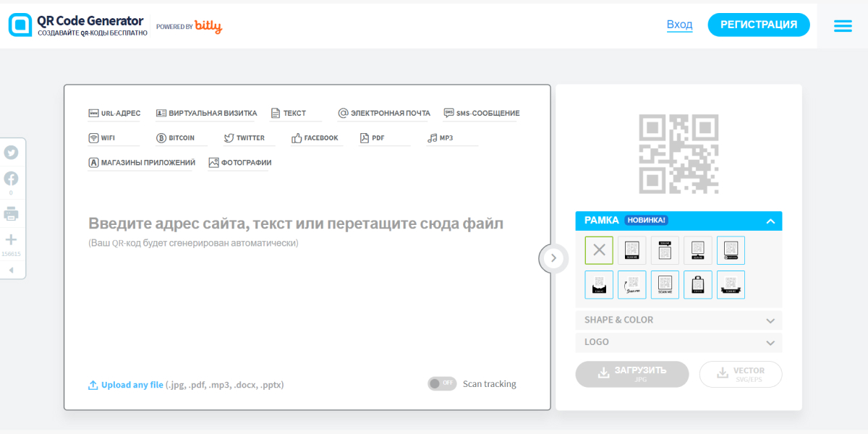Screen dimensions: 868x434
Task: Choose plain SCAN ME text frame
Action: coord(665,285)
